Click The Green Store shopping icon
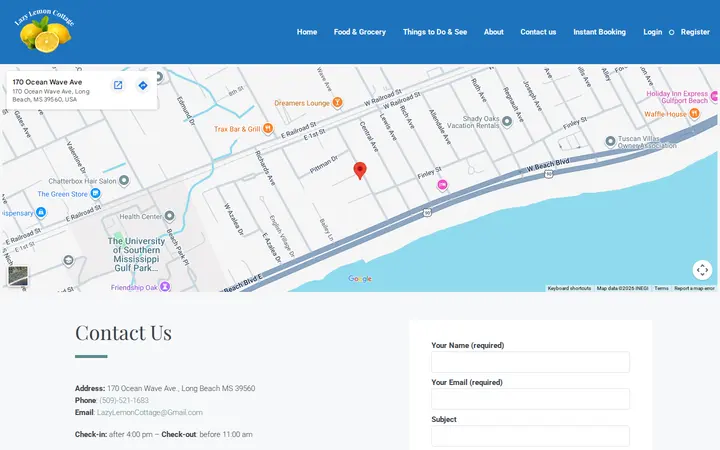This screenshot has width=720, height=450. tap(96, 193)
